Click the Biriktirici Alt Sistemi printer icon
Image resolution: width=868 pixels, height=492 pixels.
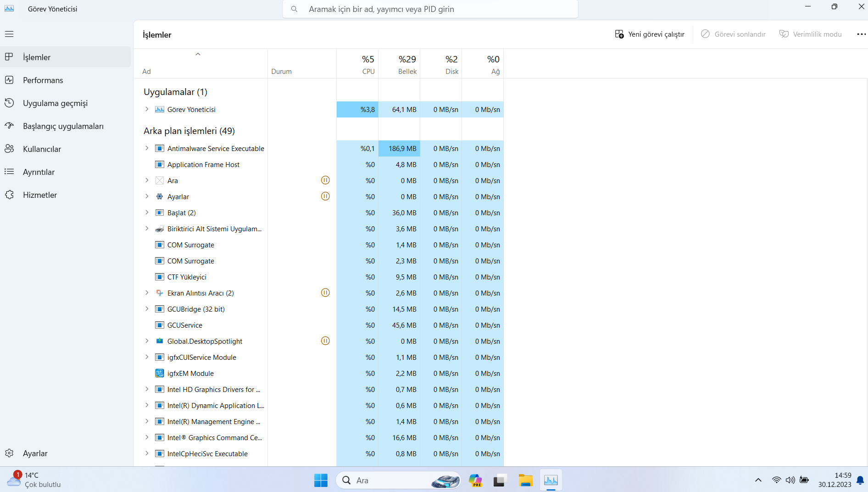(x=160, y=229)
